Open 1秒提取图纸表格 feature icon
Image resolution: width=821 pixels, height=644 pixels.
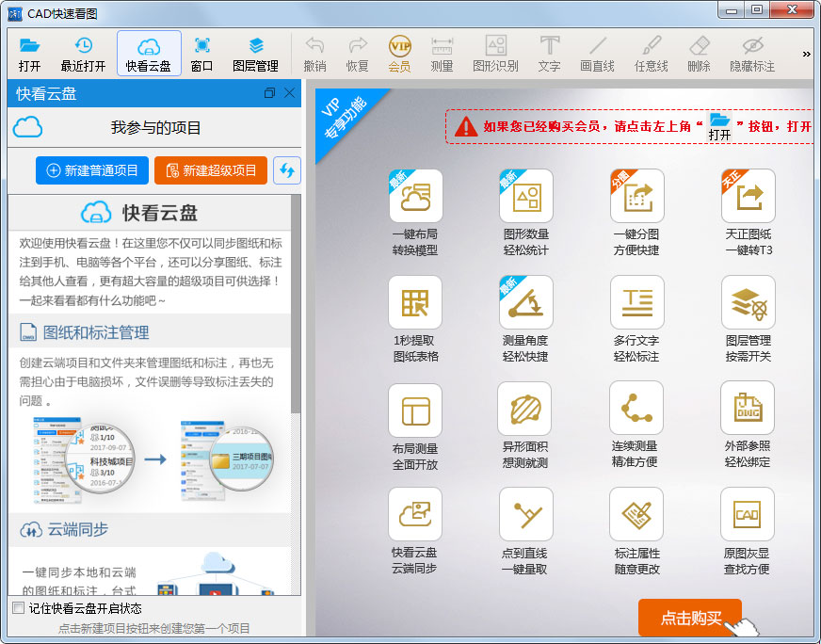pyautogui.click(x=415, y=302)
